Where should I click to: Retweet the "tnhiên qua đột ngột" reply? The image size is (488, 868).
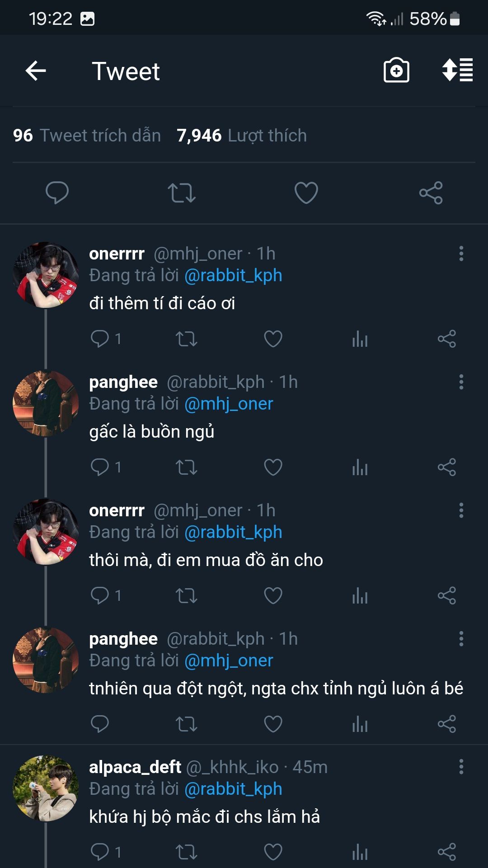[186, 724]
